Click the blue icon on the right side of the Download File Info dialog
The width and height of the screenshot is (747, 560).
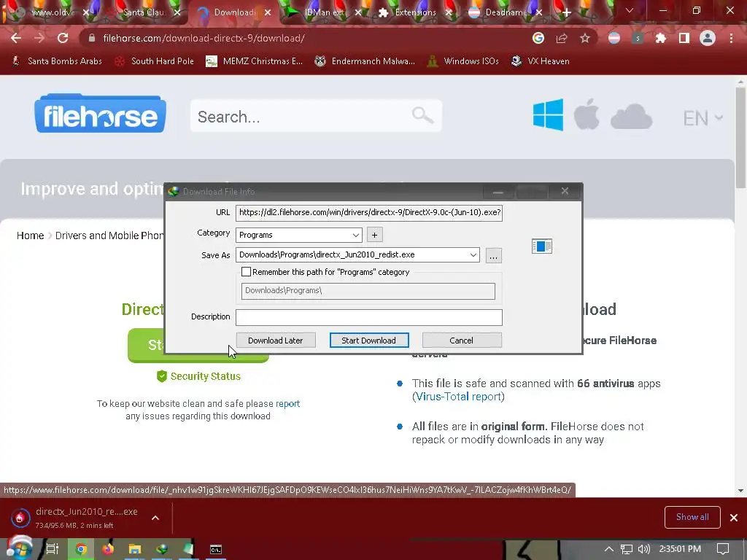[x=542, y=246]
